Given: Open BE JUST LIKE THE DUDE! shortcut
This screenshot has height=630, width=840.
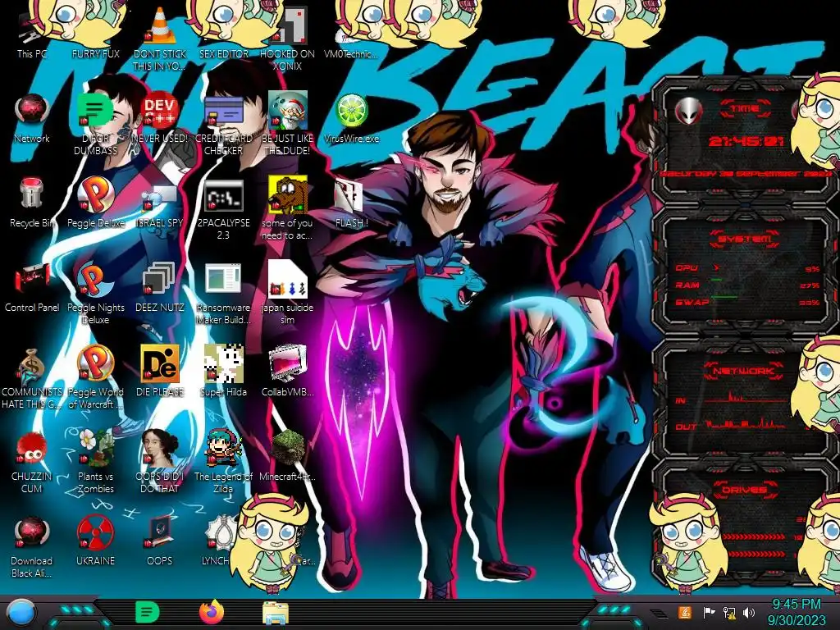Looking at the screenshot, I should 288,125.
